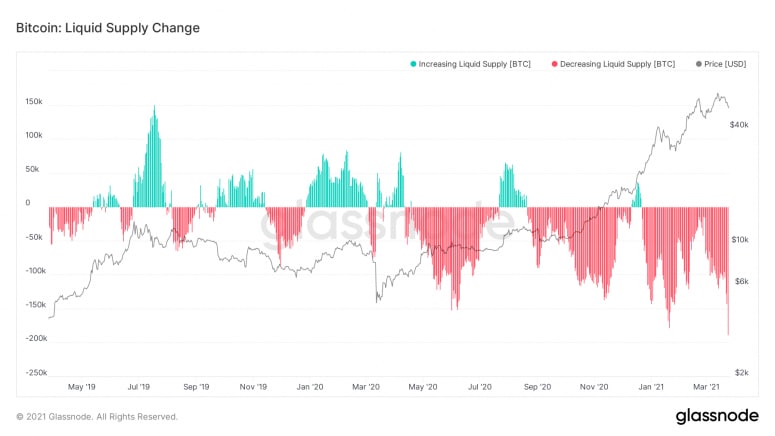Click the $2k price axis label
Image resolution: width=775 pixels, height=436 pixels.
(741, 372)
